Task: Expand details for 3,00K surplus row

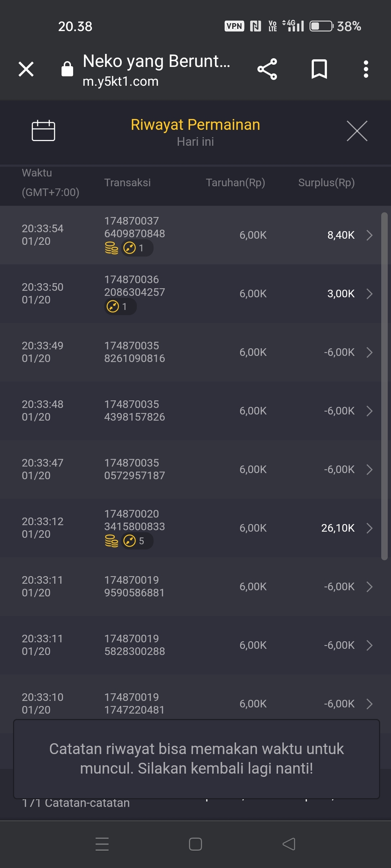Action: (x=369, y=294)
